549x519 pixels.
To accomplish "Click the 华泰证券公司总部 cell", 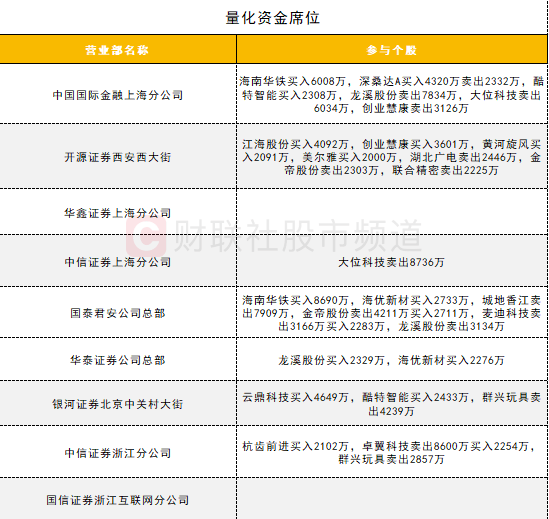I will [118, 360].
